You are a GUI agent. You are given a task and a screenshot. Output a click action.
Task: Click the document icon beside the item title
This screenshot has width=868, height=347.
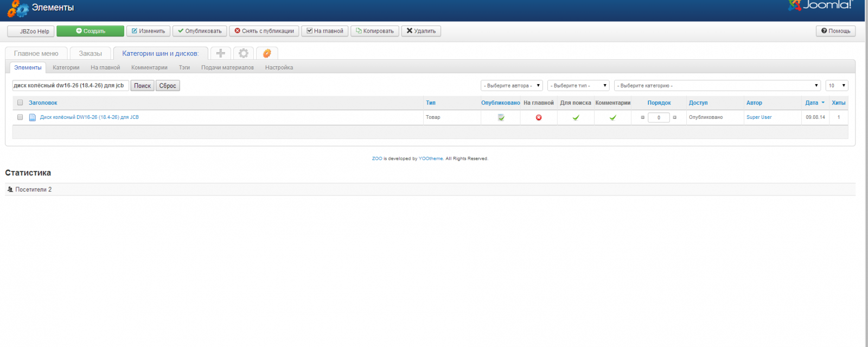[33, 117]
